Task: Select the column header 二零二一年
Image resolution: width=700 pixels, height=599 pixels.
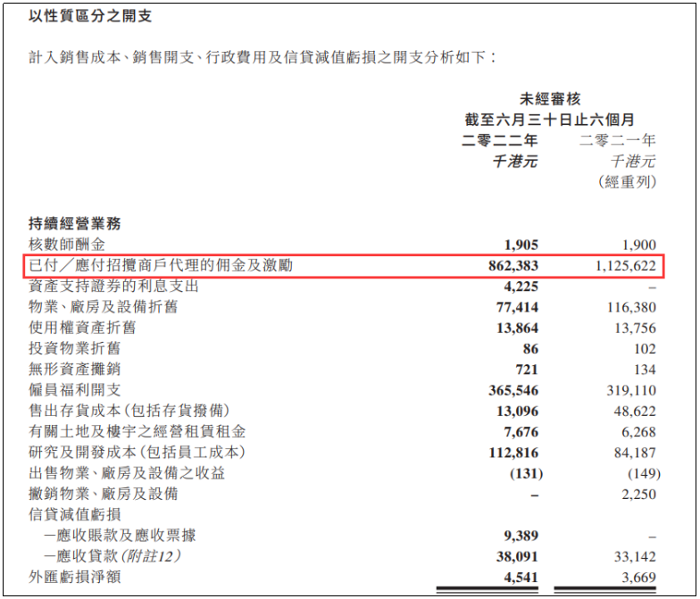Action: pos(618,140)
